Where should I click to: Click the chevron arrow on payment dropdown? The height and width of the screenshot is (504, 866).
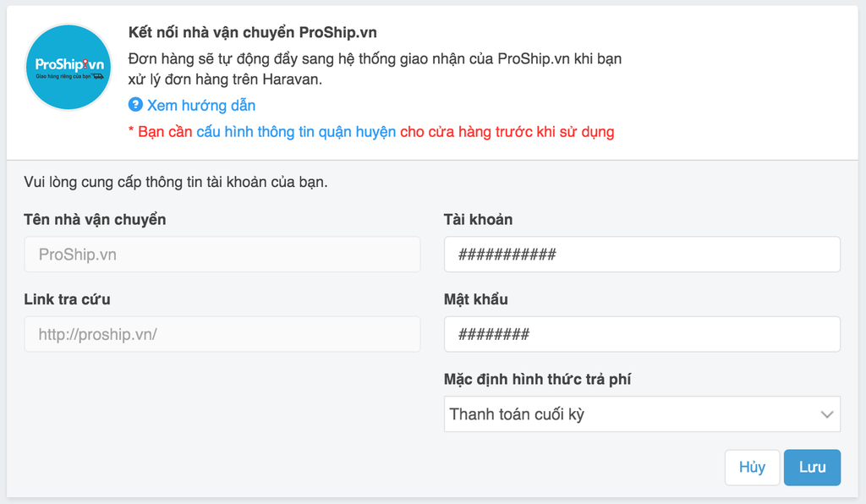[826, 414]
